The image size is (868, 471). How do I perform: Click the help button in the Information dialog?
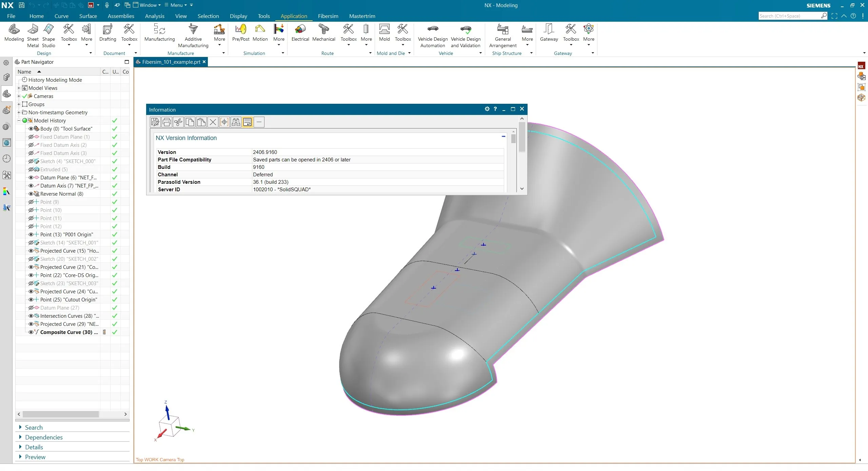(x=495, y=109)
